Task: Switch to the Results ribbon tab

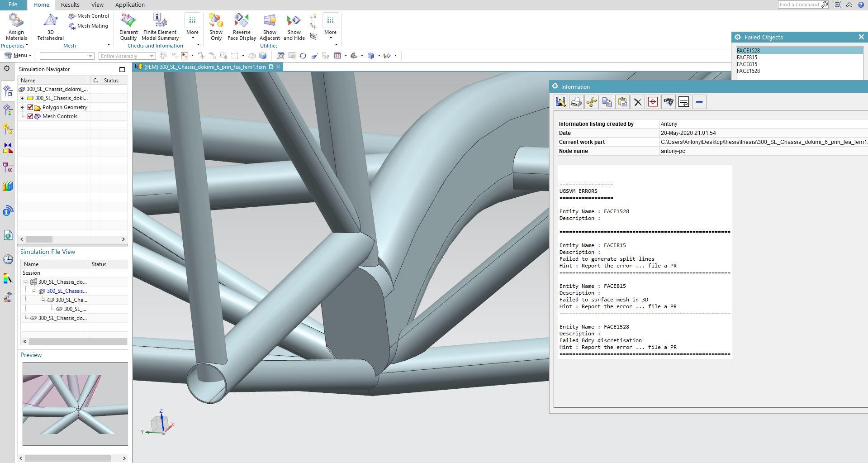Action: [70, 5]
